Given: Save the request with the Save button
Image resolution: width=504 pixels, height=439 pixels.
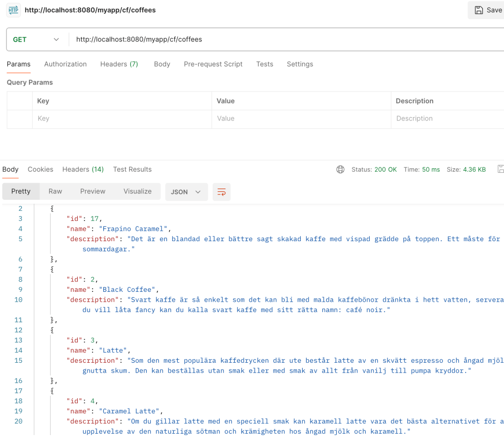Looking at the screenshot, I should (487, 10).
